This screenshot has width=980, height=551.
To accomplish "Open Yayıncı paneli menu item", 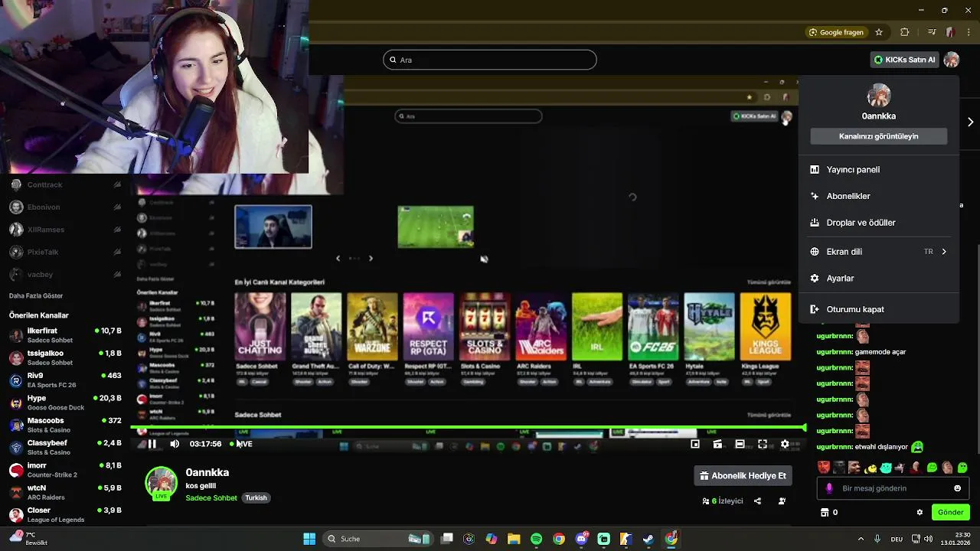I will pyautogui.click(x=879, y=170).
